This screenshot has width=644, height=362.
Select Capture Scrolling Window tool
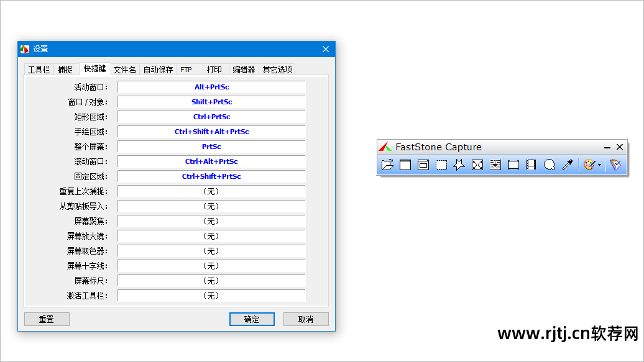click(495, 165)
